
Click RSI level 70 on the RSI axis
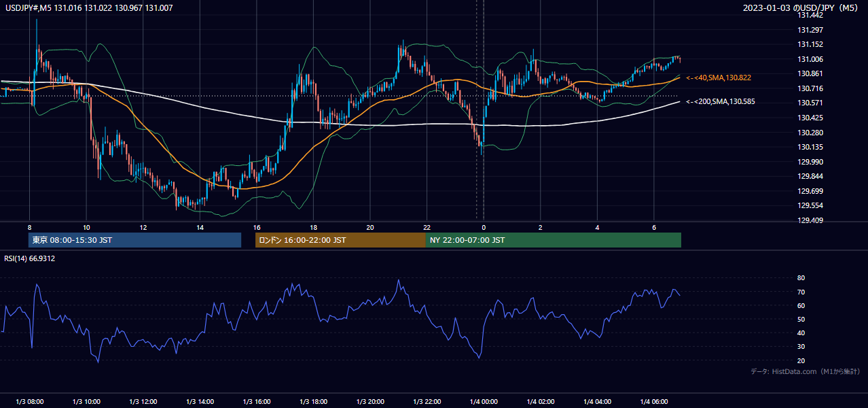pyautogui.click(x=801, y=292)
